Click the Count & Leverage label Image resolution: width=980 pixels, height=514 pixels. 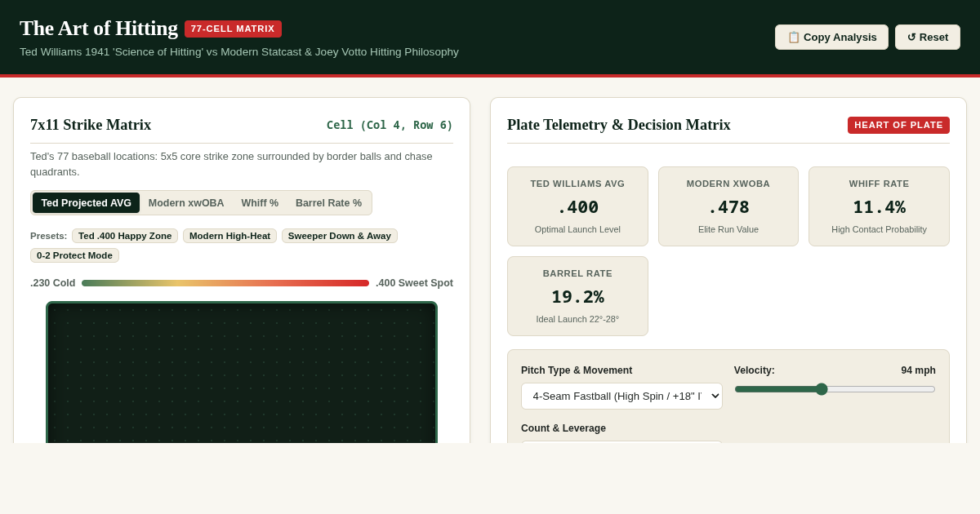tap(563, 428)
